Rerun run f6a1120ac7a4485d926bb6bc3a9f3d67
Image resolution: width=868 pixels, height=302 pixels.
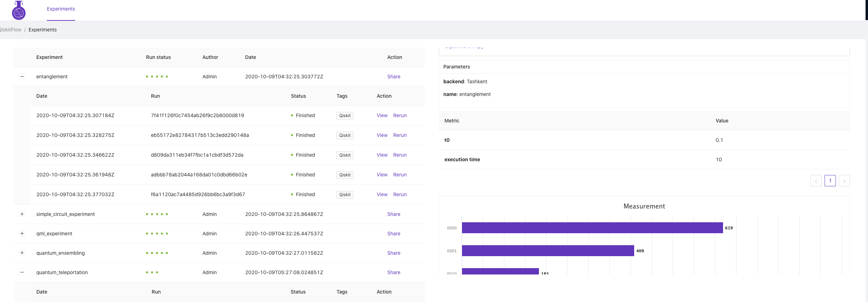(x=400, y=194)
